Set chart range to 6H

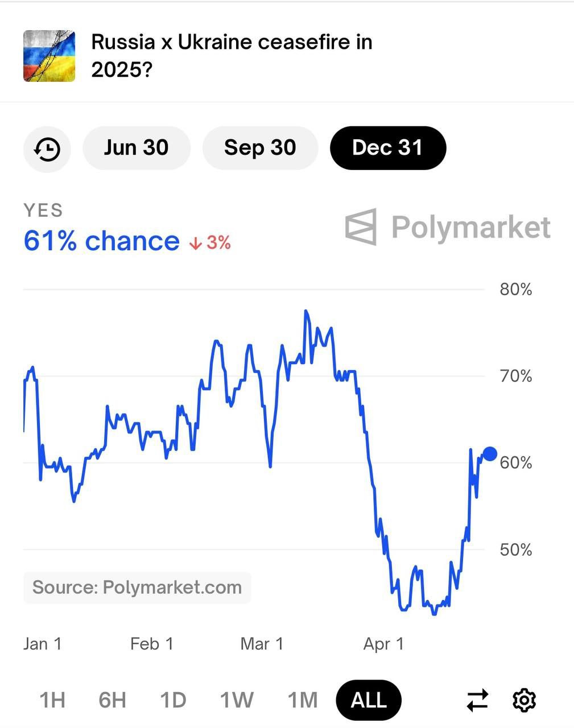(112, 700)
